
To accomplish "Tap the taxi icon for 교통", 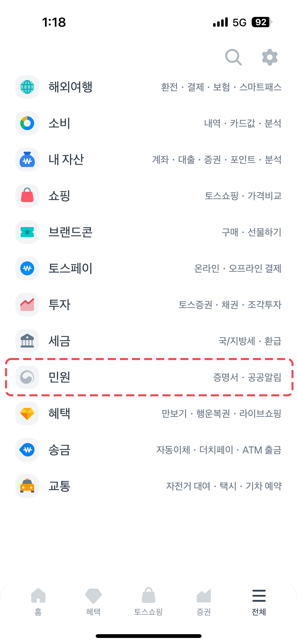I will (x=27, y=486).
